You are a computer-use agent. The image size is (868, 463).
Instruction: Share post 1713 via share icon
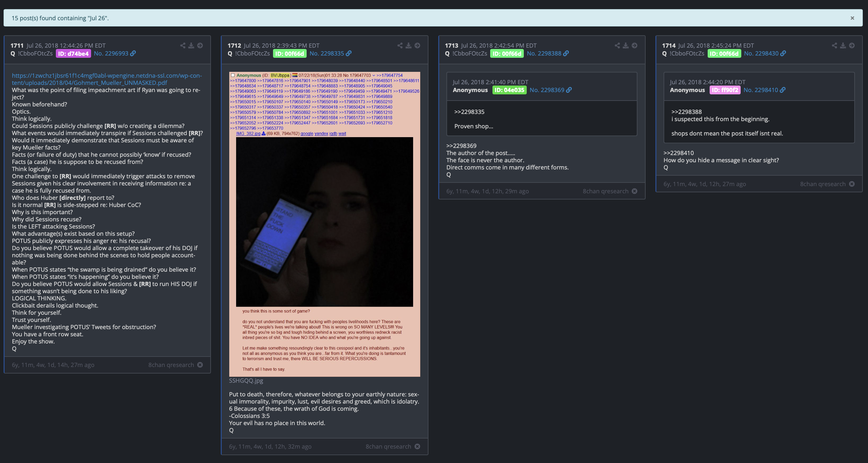coord(617,45)
